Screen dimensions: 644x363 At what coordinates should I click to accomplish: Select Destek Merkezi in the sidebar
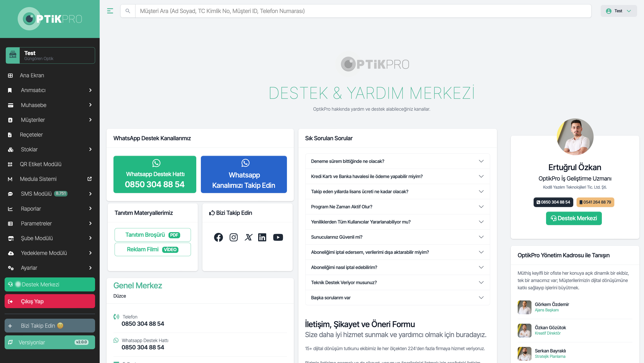point(50,285)
